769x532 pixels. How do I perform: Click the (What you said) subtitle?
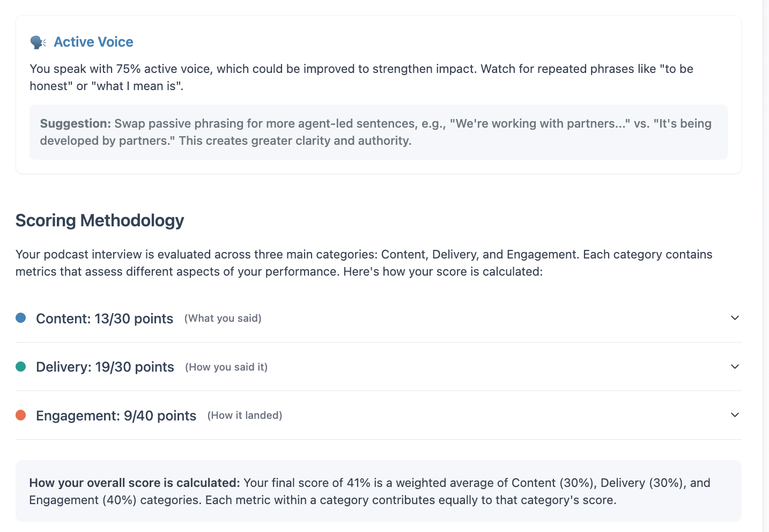[x=223, y=319]
